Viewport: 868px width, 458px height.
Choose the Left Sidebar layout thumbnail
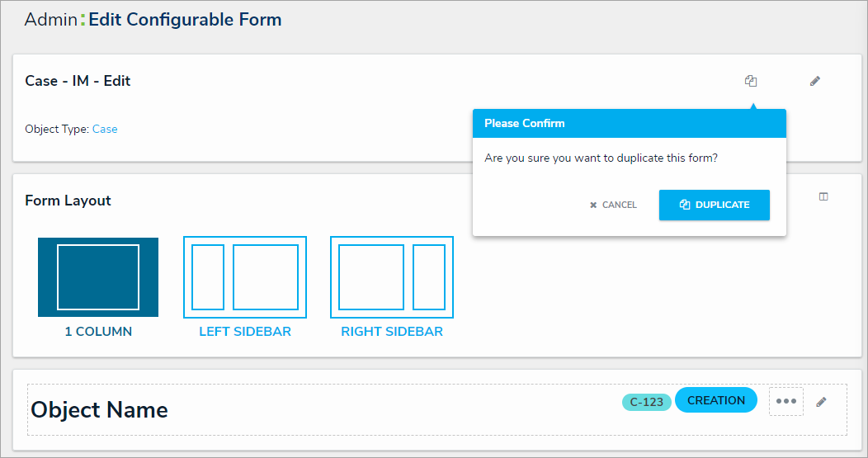[245, 277]
